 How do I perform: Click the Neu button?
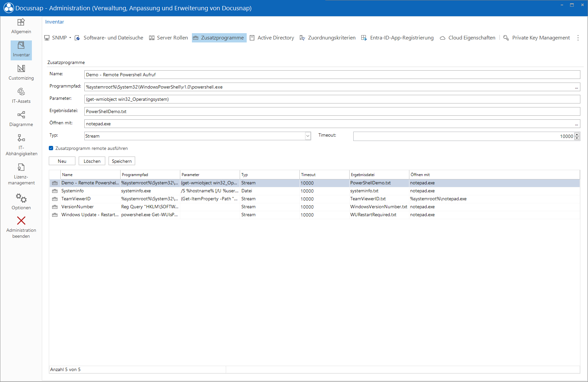tap(62, 161)
